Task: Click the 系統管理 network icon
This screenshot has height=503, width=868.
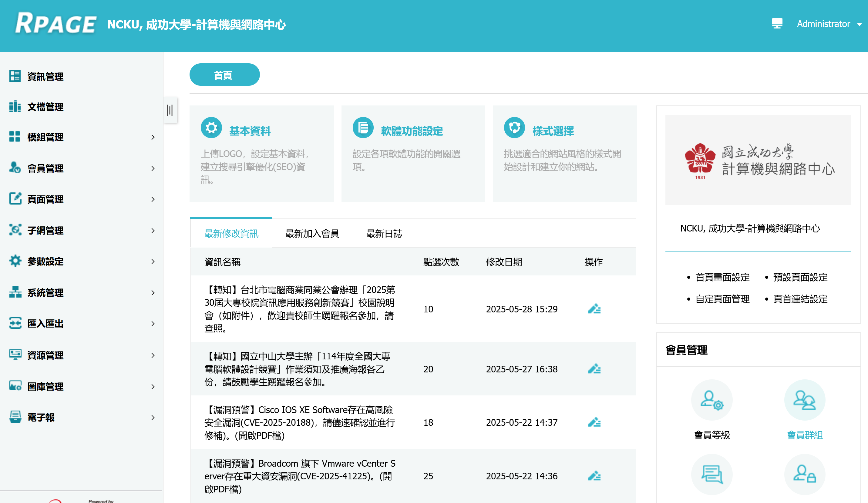Action: coord(15,292)
